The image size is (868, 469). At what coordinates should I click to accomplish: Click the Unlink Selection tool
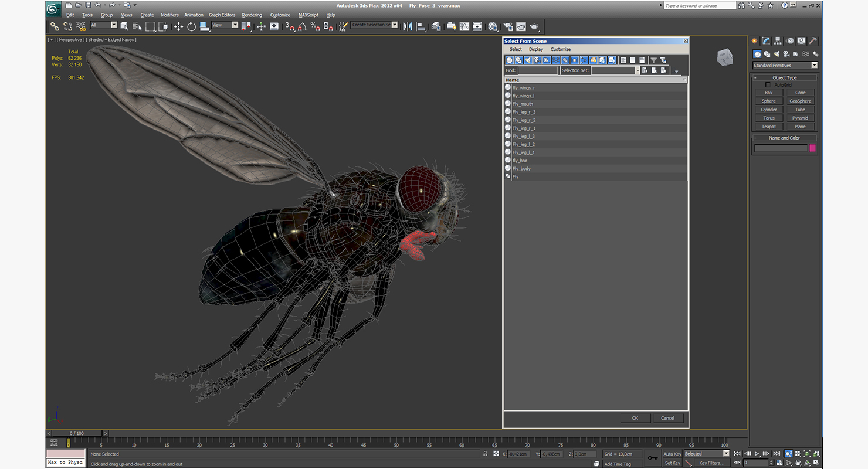68,26
